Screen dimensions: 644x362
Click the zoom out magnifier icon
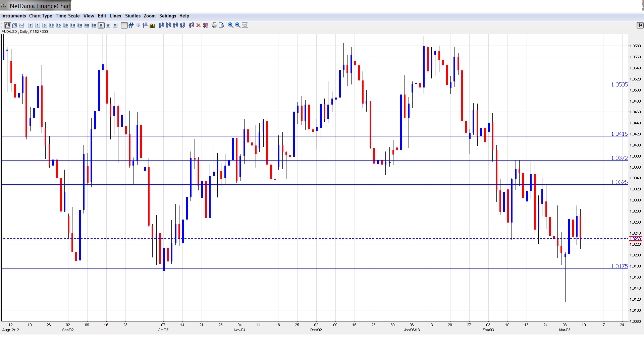(x=238, y=25)
